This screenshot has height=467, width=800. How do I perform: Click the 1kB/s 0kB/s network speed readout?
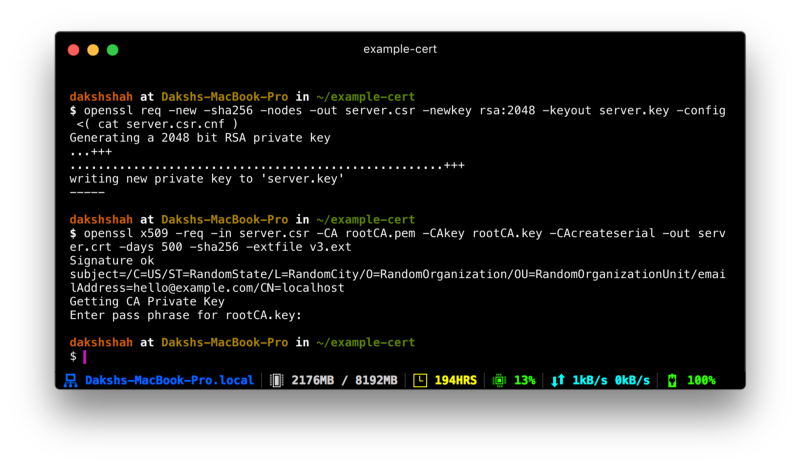[611, 380]
